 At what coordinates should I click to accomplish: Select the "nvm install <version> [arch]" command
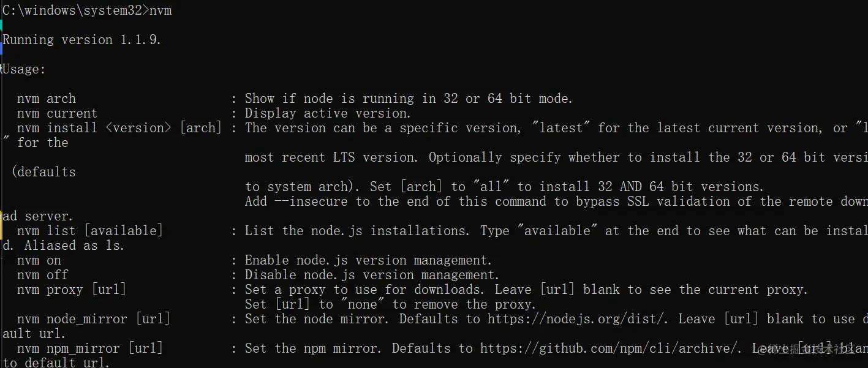[119, 128]
